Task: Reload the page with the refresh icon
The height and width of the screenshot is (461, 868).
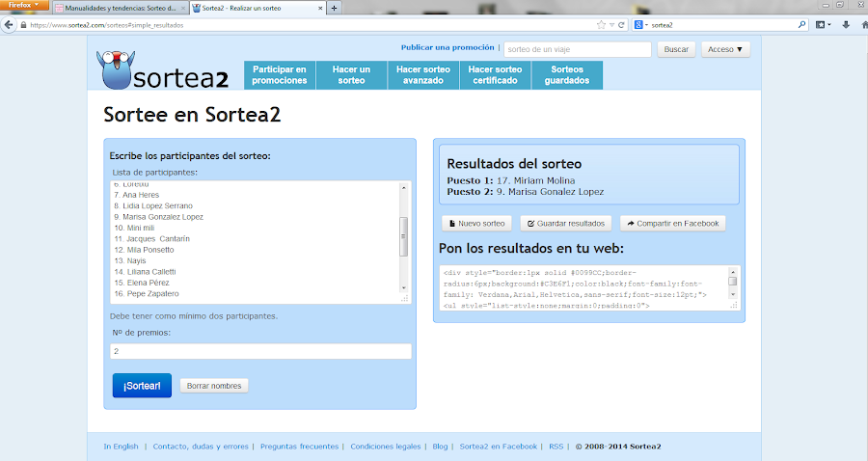Action: tap(621, 25)
